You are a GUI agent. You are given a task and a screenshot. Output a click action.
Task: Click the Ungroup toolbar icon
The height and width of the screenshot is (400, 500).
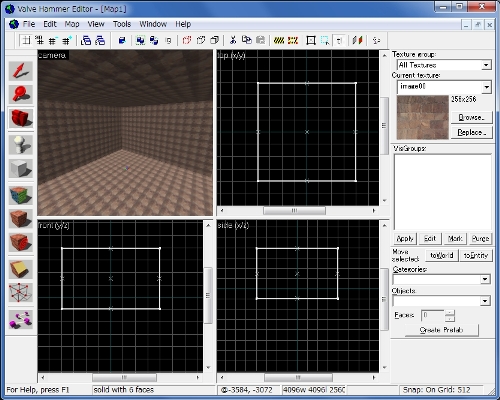coord(154,41)
